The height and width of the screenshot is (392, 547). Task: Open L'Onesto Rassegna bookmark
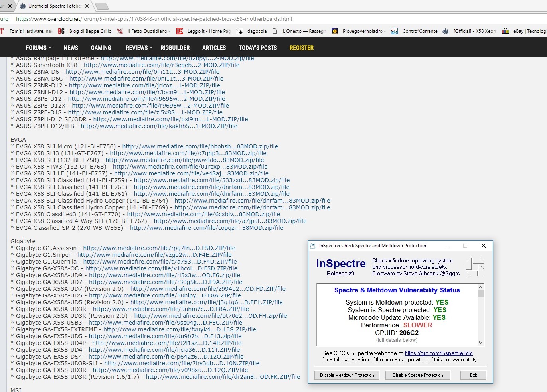tap(299, 31)
